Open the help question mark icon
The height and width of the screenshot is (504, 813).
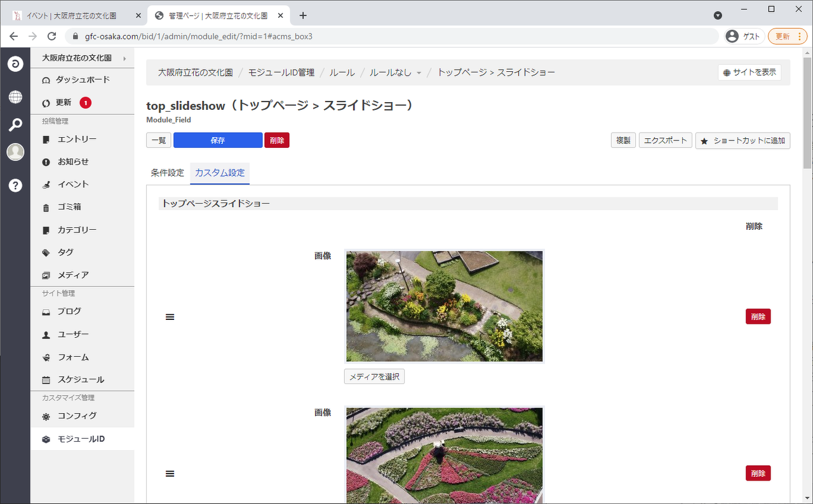15,185
